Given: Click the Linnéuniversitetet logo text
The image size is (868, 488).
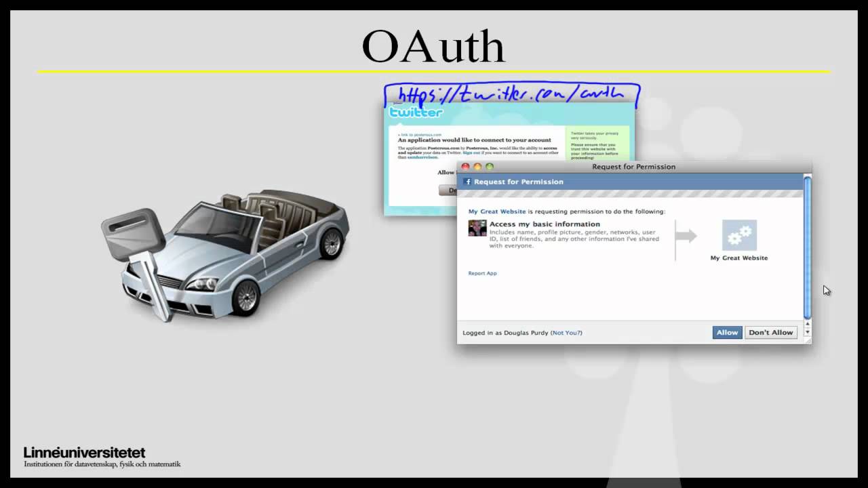Looking at the screenshot, I should (x=84, y=452).
